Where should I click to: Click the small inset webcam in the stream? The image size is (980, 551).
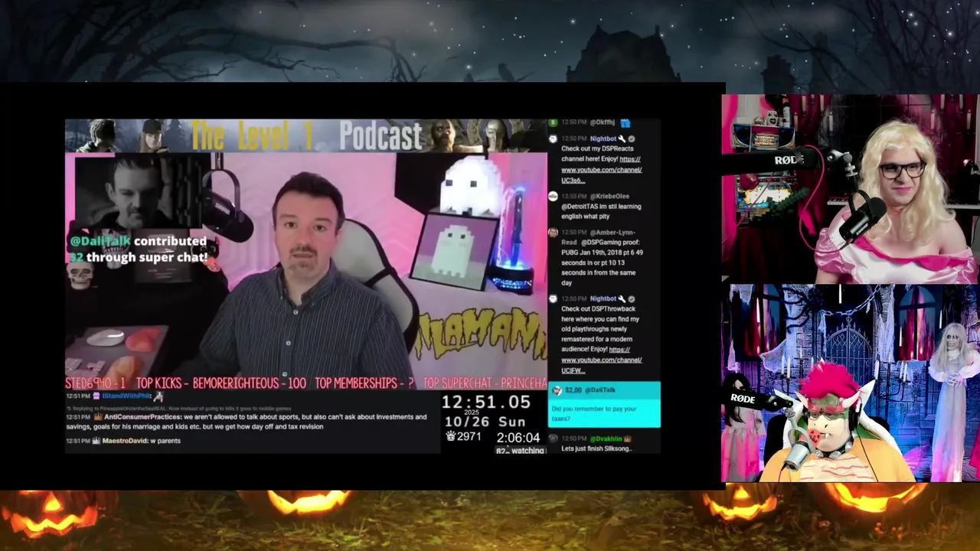139,191
